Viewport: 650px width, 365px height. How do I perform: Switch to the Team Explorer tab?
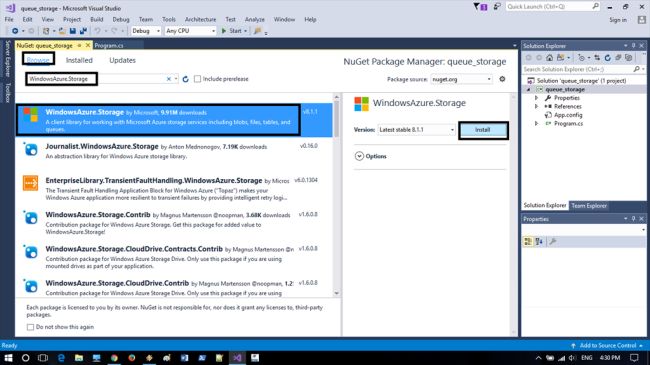[589, 206]
